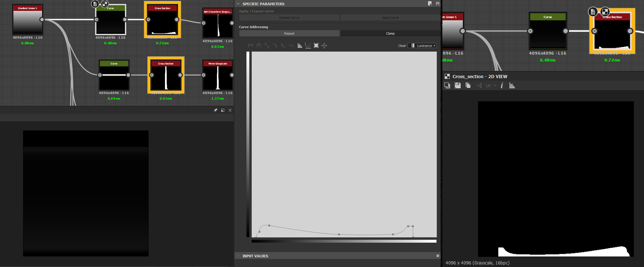Click the document badge above the 0.48ms Curve node

tap(95, 4)
